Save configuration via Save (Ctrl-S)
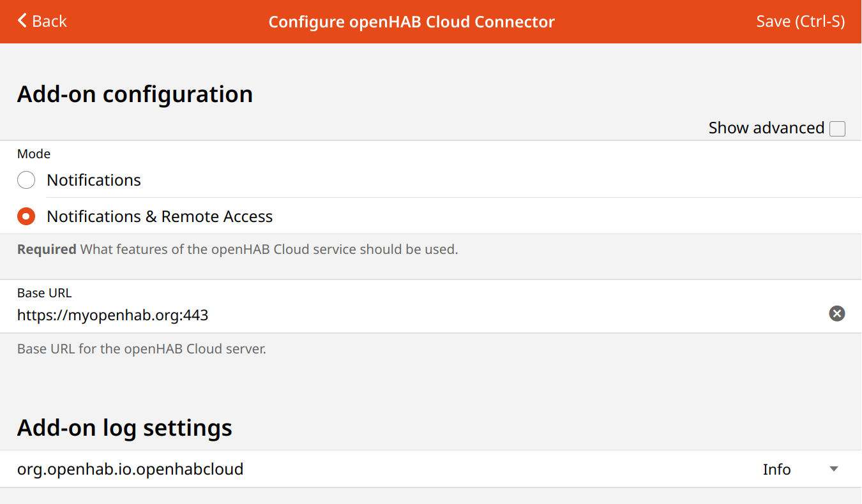862x504 pixels. [800, 21]
